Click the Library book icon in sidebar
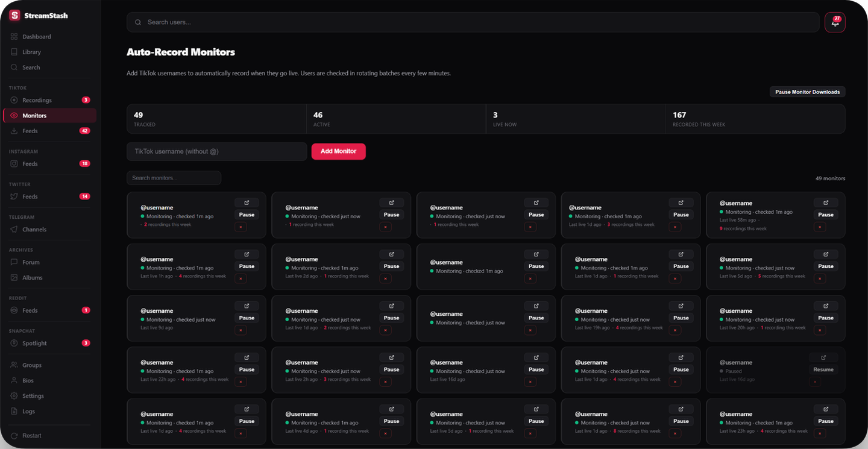Image resolution: width=868 pixels, height=449 pixels. (14, 52)
